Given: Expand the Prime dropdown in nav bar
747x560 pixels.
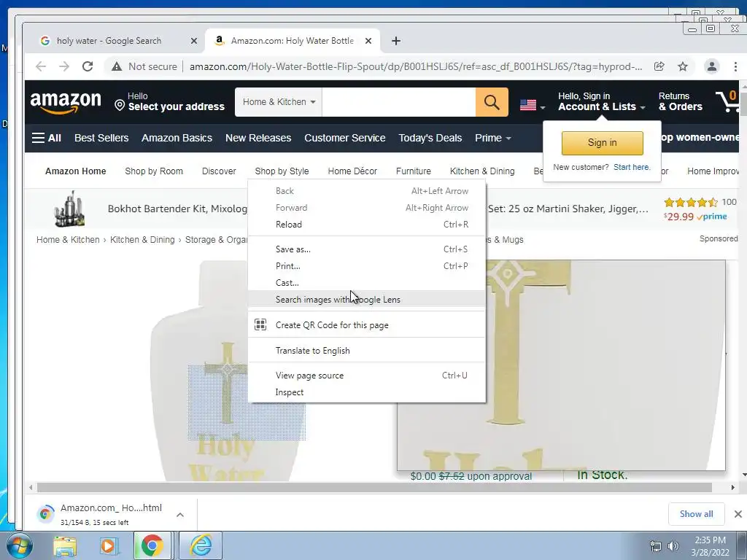Looking at the screenshot, I should tap(493, 138).
